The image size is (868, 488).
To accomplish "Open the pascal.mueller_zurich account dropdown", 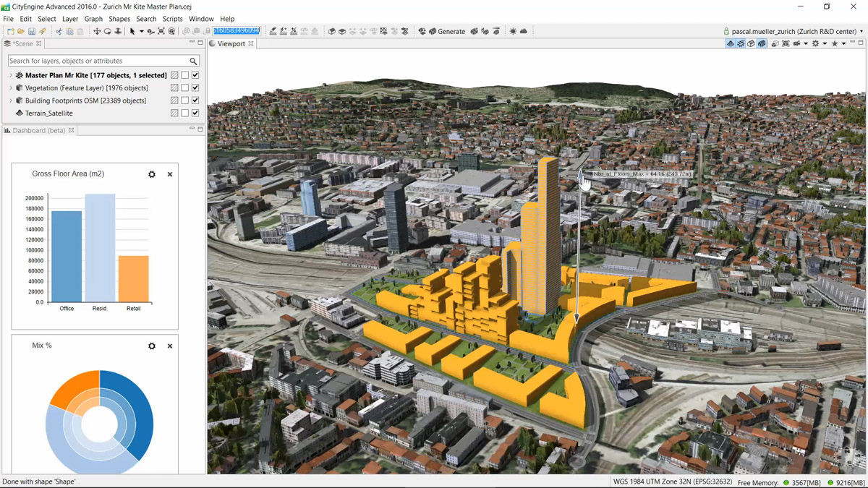I will 861,32.
